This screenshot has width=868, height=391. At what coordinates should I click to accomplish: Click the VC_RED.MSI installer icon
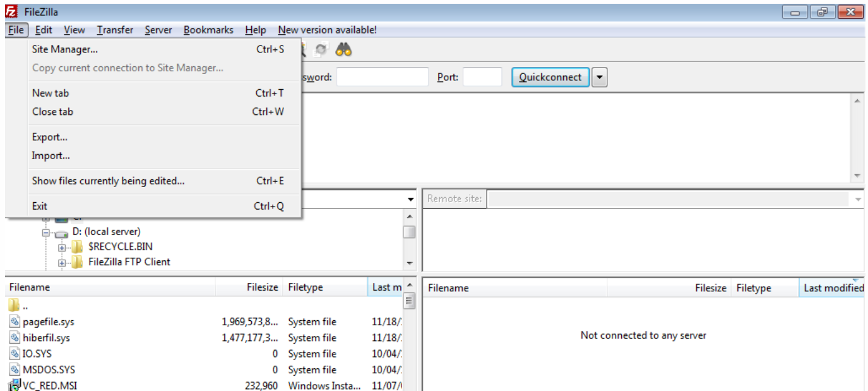(15, 385)
